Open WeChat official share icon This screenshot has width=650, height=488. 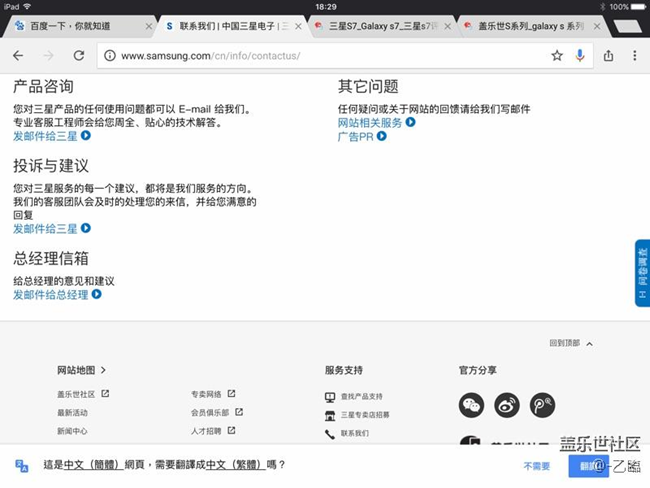[471, 405]
